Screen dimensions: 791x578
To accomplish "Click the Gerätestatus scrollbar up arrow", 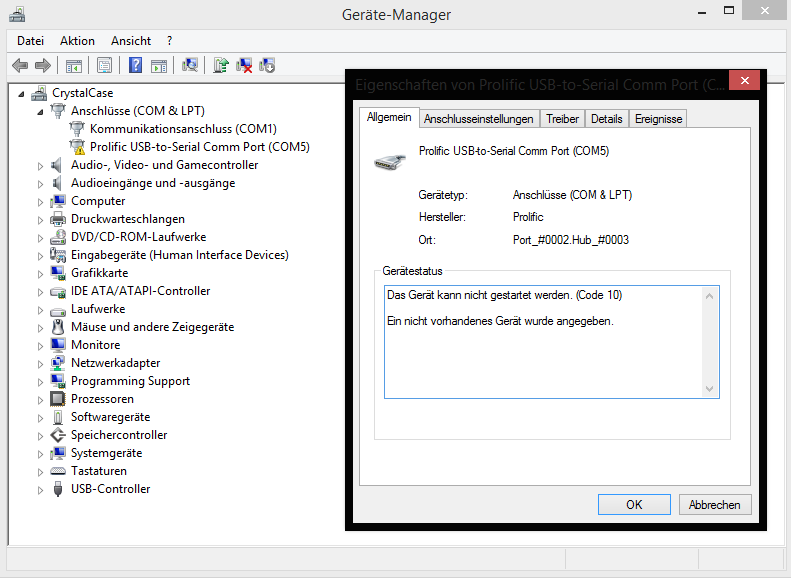I will click(709, 296).
